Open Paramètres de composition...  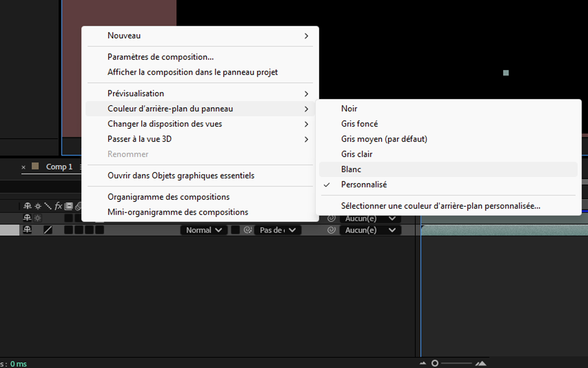[200, 57]
